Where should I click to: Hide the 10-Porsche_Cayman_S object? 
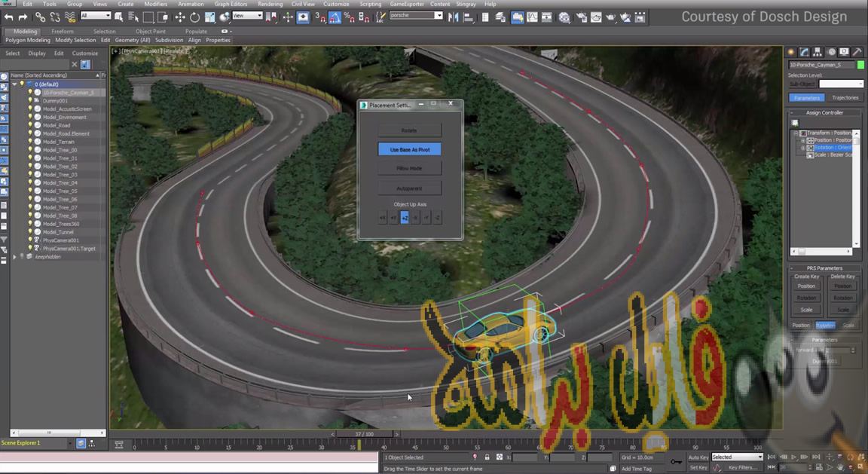pos(30,93)
